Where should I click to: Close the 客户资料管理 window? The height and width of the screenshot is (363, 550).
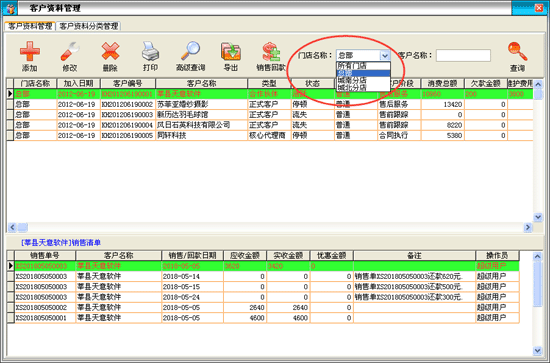tap(539, 8)
